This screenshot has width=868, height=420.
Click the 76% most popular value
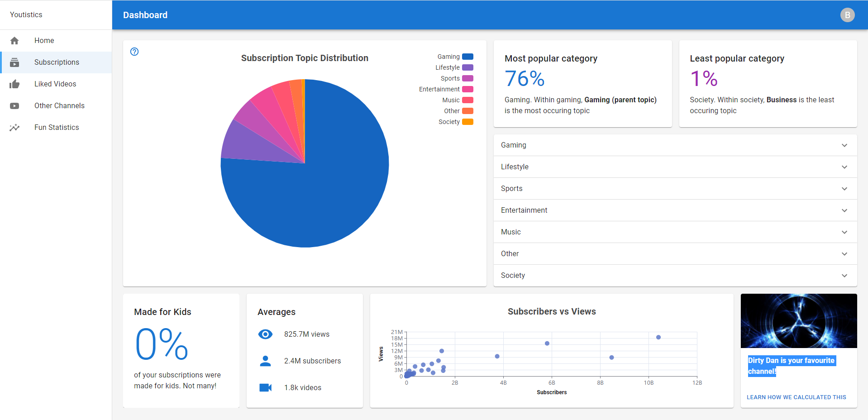point(525,79)
